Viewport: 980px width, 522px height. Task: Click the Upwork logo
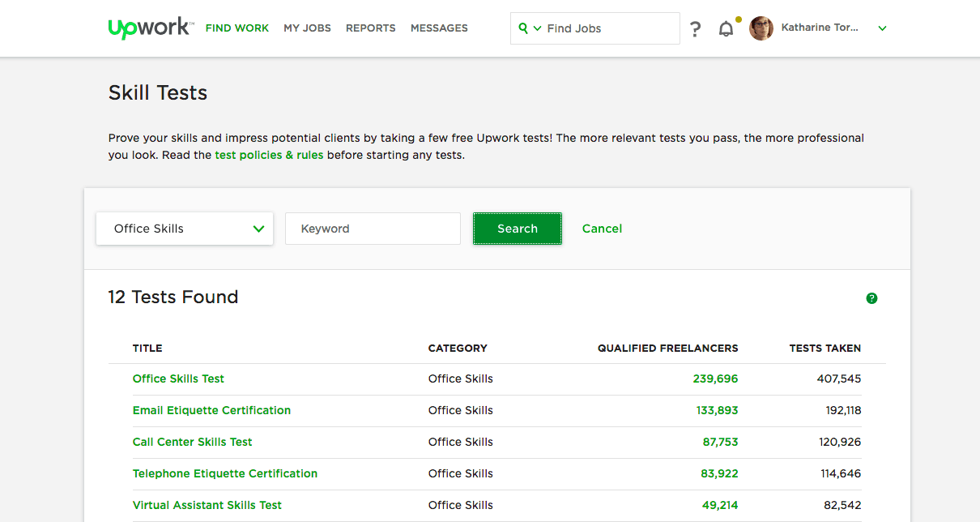point(150,28)
